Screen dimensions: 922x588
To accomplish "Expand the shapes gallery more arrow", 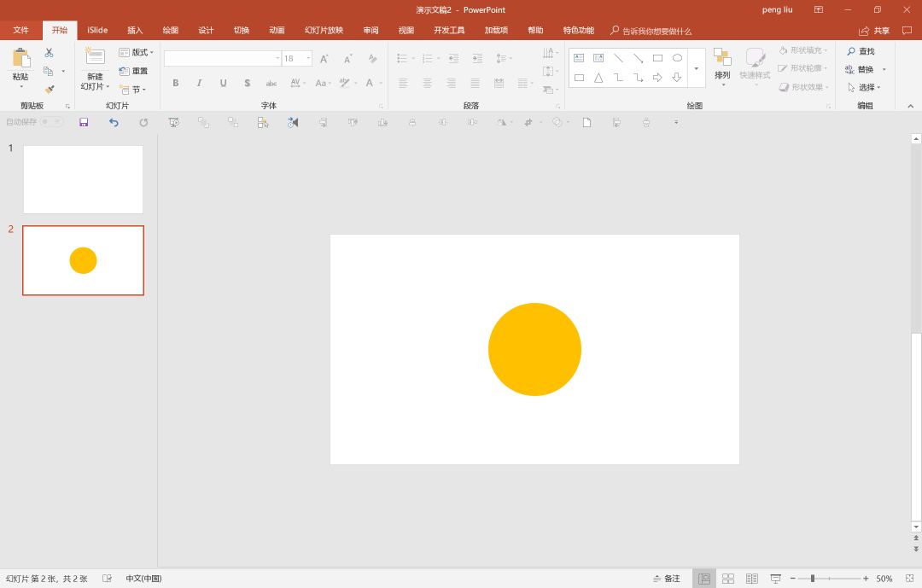I will 697,68.
